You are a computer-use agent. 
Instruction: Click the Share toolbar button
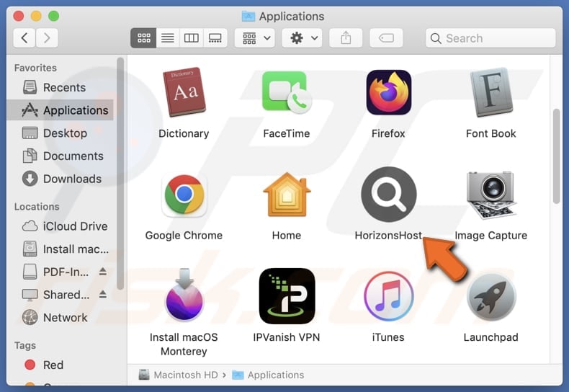tap(346, 37)
